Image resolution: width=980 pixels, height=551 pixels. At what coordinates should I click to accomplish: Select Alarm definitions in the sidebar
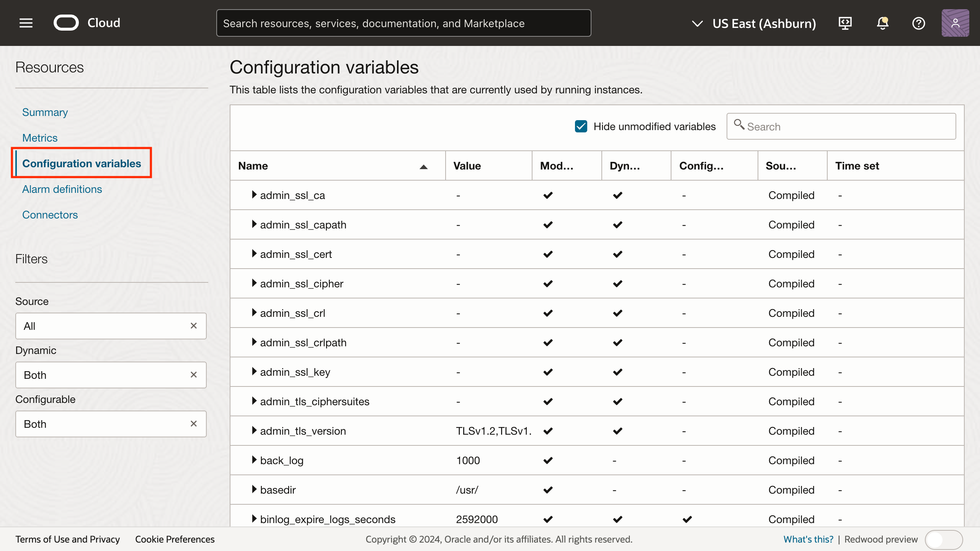[62, 189]
